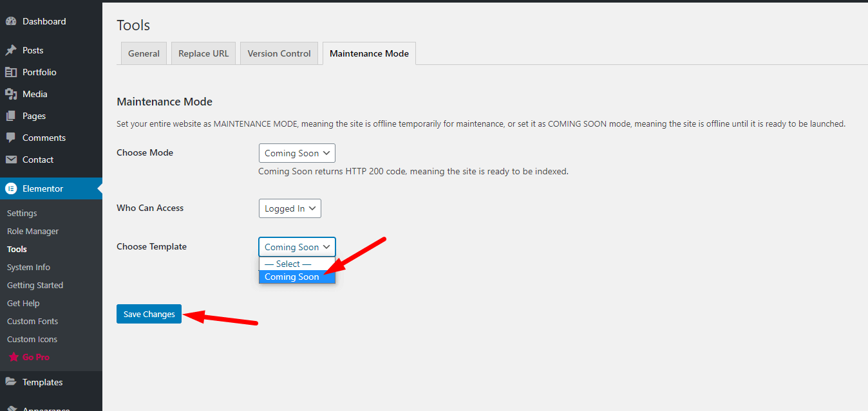
Task: Click the Comments speech bubble icon
Action: pyautogui.click(x=11, y=138)
